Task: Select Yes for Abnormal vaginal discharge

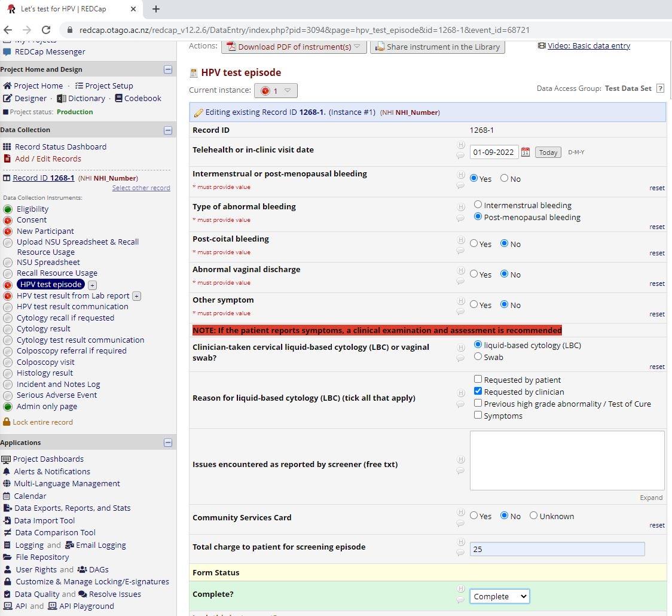Action: (x=474, y=273)
